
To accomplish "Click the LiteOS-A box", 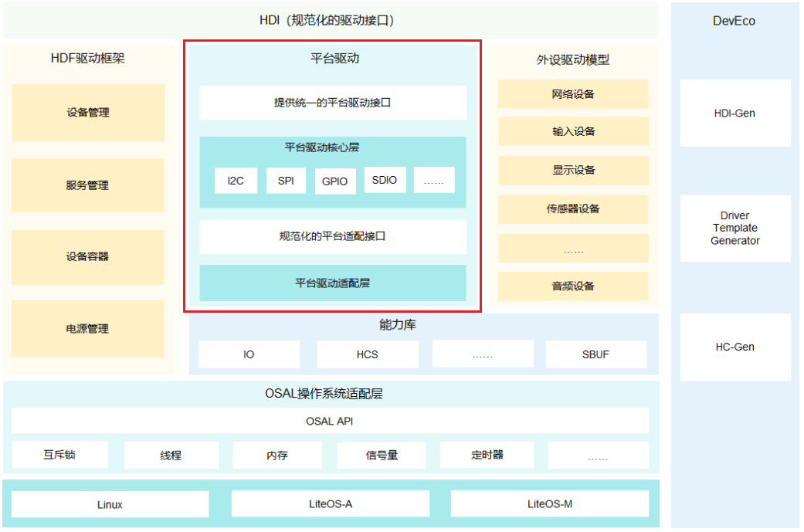I will click(x=331, y=503).
